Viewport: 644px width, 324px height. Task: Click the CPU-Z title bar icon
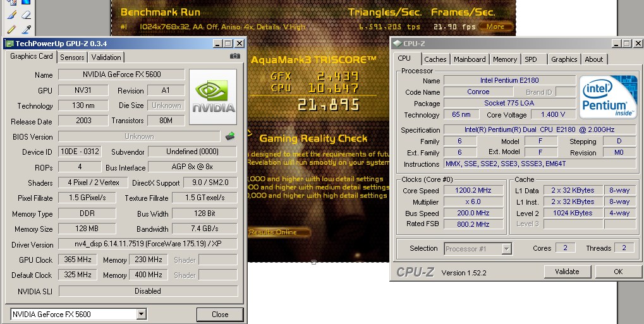pyautogui.click(x=397, y=43)
